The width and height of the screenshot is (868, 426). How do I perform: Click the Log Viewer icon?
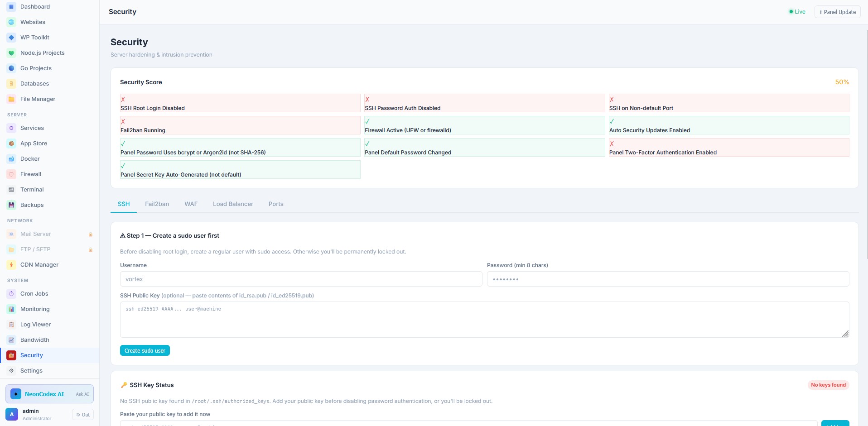pyautogui.click(x=11, y=325)
